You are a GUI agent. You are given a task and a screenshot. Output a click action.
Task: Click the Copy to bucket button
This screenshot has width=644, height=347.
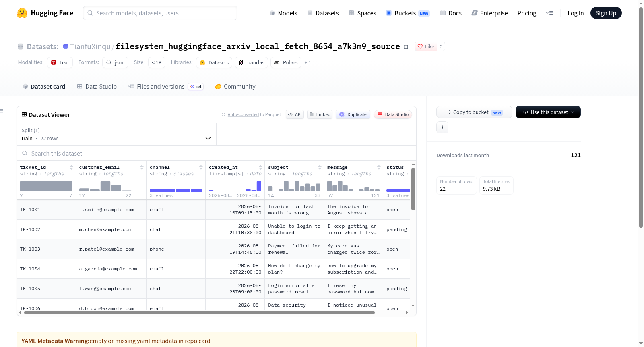(x=474, y=112)
